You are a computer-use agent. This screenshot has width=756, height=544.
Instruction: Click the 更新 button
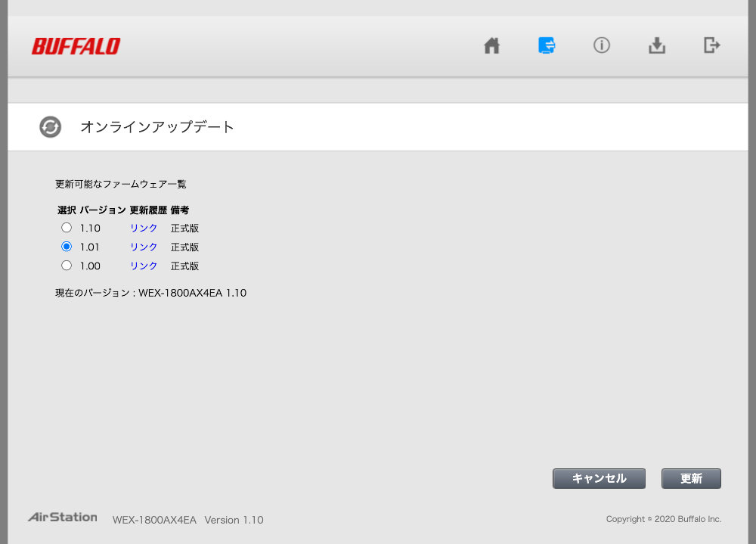point(692,478)
